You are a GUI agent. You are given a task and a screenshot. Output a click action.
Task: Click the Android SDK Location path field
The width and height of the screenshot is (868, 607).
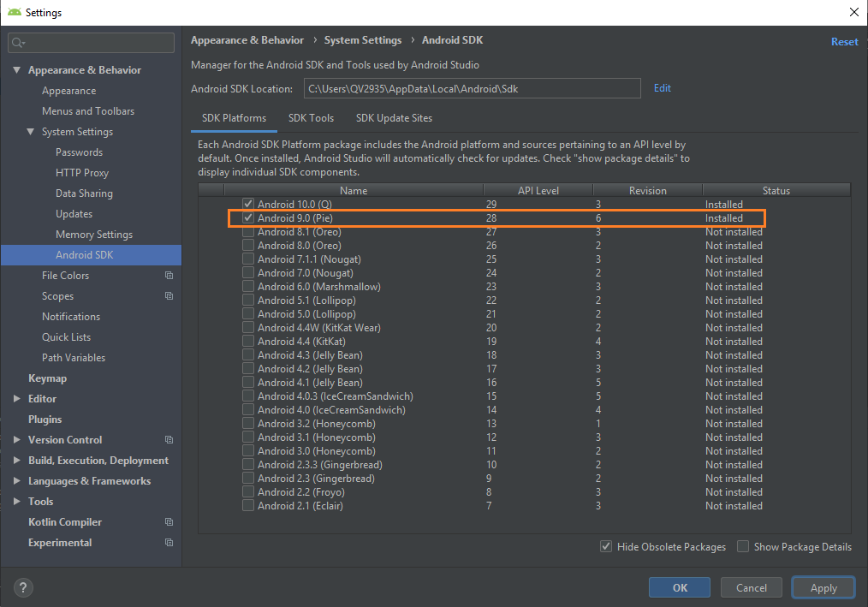point(471,88)
